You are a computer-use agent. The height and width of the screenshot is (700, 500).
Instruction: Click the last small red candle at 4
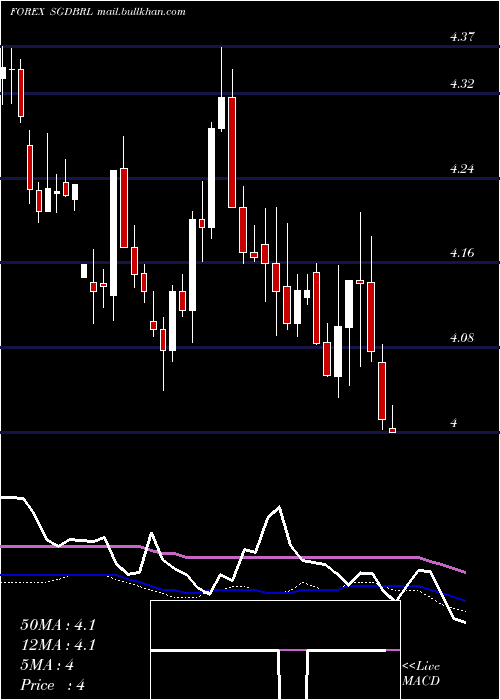pos(392,430)
